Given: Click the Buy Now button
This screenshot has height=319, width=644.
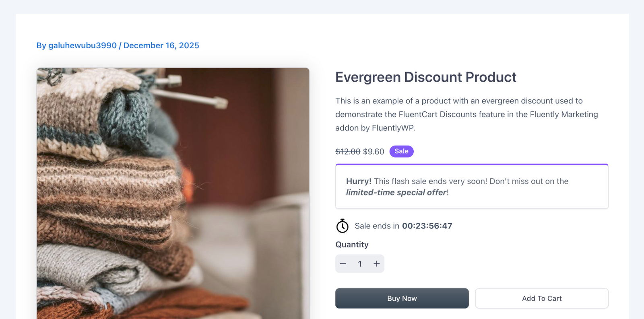Looking at the screenshot, I should click(402, 298).
